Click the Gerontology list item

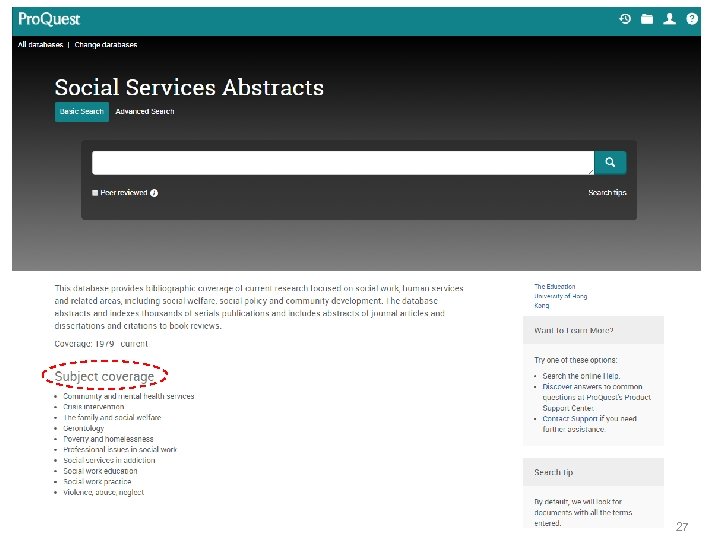84,428
